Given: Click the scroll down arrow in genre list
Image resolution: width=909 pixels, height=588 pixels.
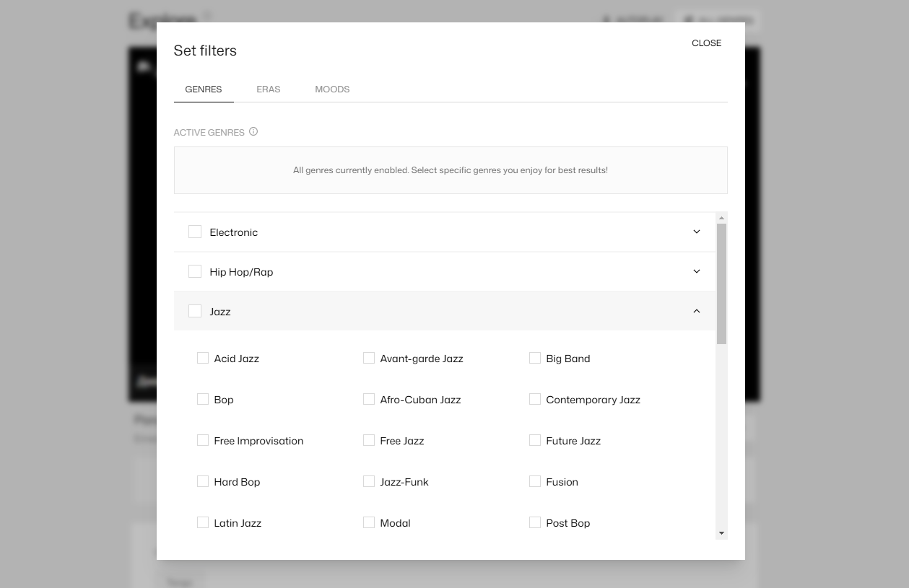Looking at the screenshot, I should (721, 533).
